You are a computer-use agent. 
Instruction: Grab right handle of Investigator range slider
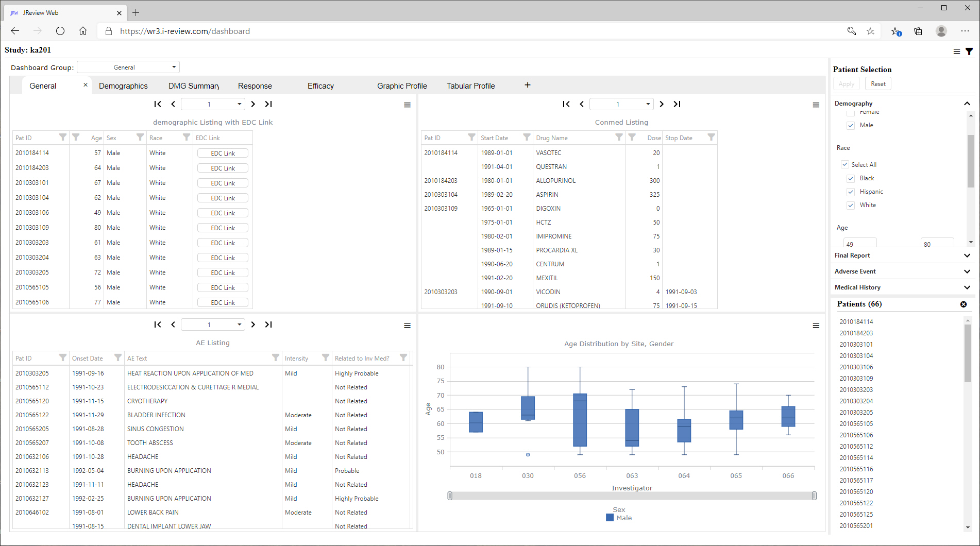coord(814,496)
